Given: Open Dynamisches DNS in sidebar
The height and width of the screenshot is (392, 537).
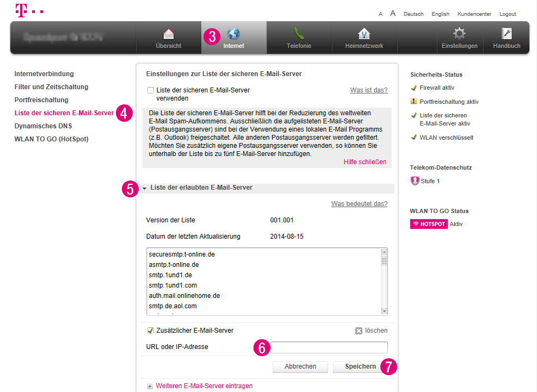Looking at the screenshot, I should point(43,126).
